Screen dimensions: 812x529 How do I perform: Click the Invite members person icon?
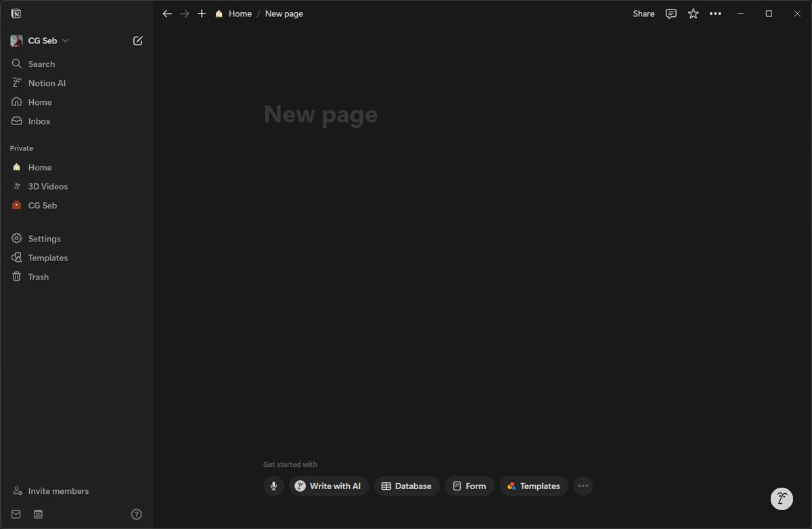point(17,491)
